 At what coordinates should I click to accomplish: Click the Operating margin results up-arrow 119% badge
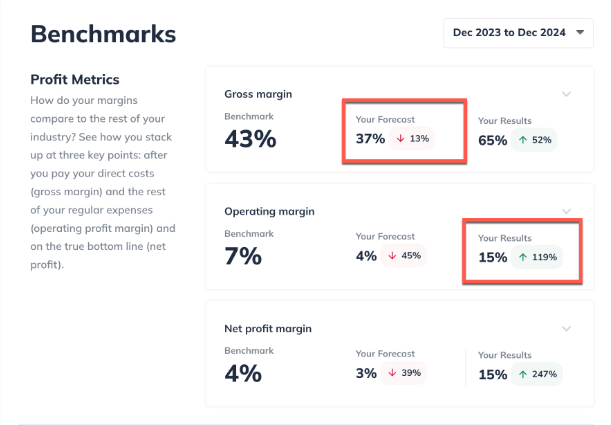point(538,257)
